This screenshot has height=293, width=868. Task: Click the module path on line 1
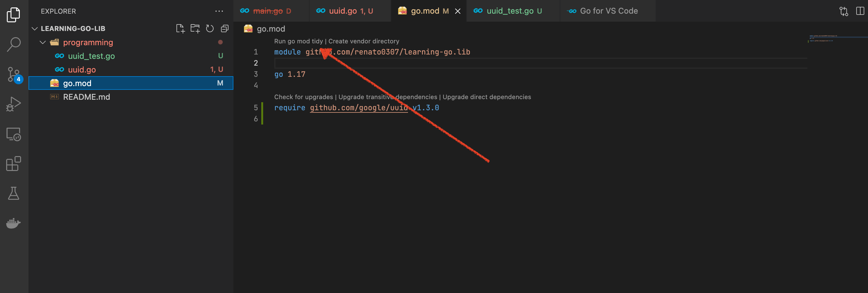coord(388,52)
